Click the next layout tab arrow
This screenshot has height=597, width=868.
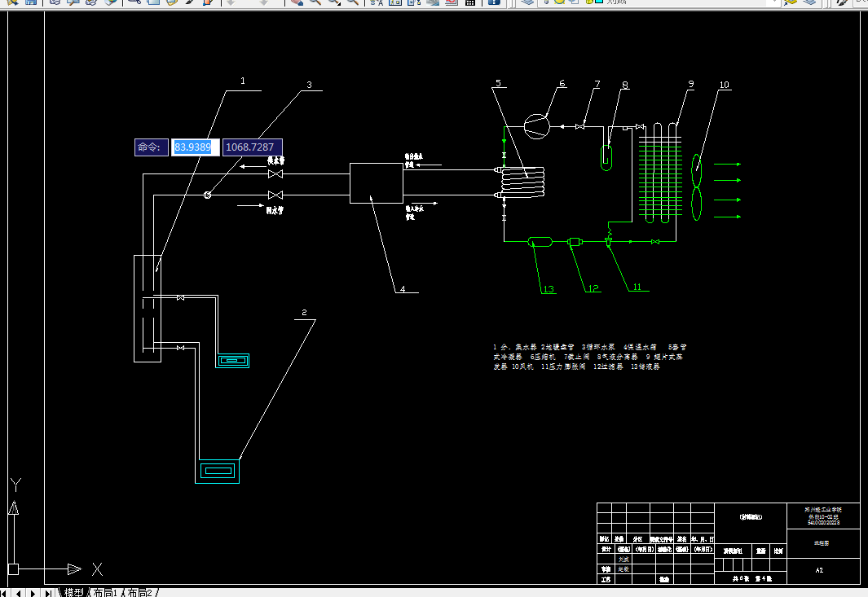coord(33,593)
